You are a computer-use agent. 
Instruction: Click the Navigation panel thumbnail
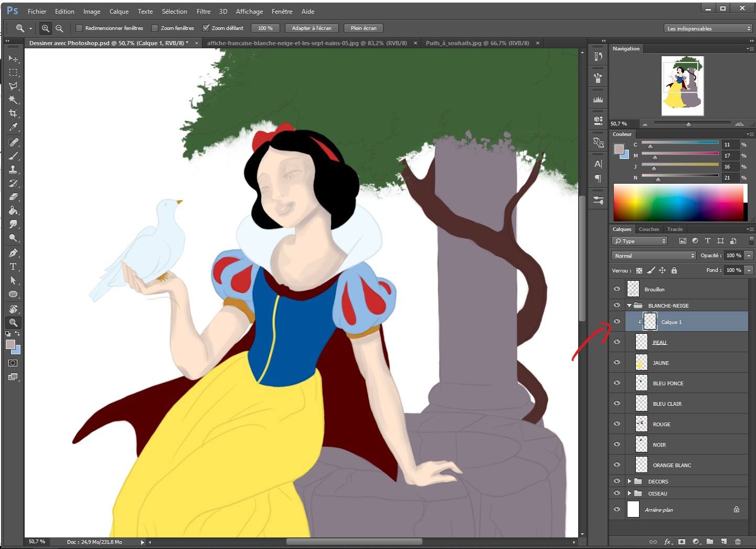point(684,86)
